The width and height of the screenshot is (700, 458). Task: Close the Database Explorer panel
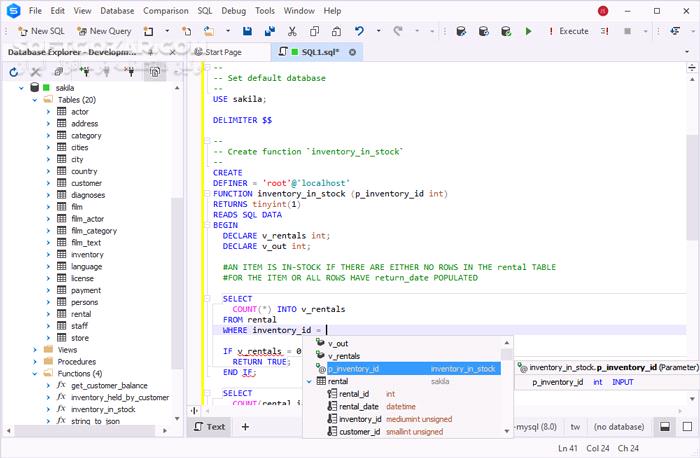pos(173,52)
